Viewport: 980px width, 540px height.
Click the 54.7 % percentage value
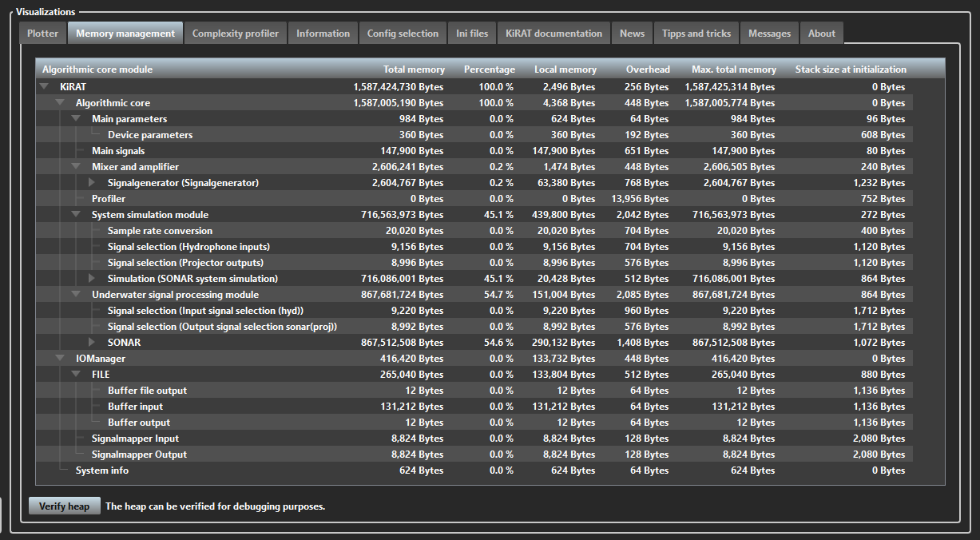click(500, 294)
